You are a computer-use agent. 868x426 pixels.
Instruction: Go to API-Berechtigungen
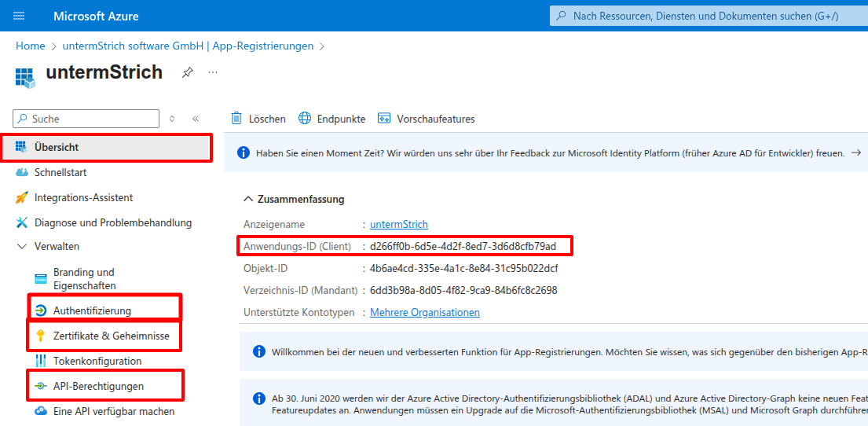tap(98, 386)
